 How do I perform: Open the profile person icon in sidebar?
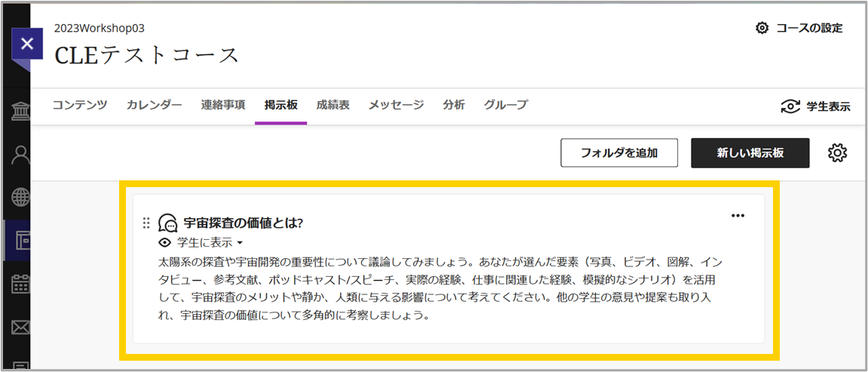coord(21,155)
